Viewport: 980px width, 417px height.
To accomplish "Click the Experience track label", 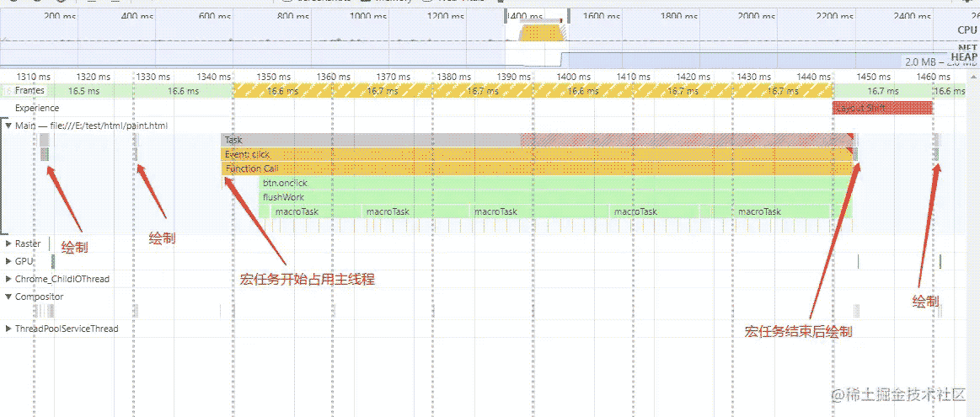I will (37, 108).
